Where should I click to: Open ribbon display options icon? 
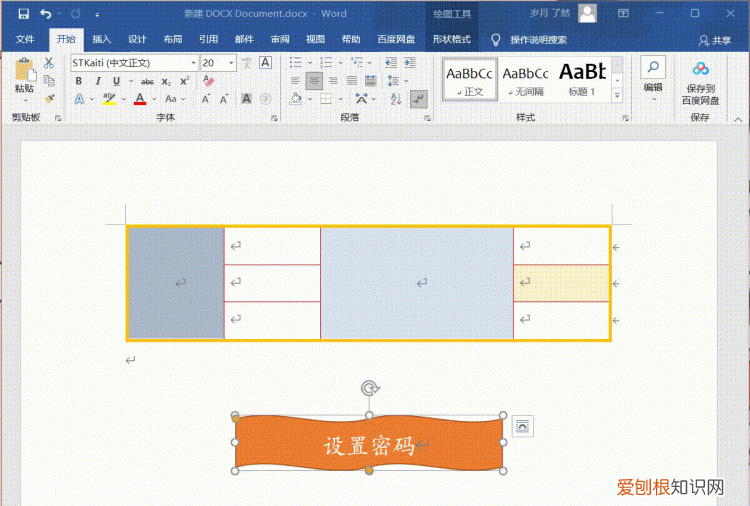coord(623,13)
